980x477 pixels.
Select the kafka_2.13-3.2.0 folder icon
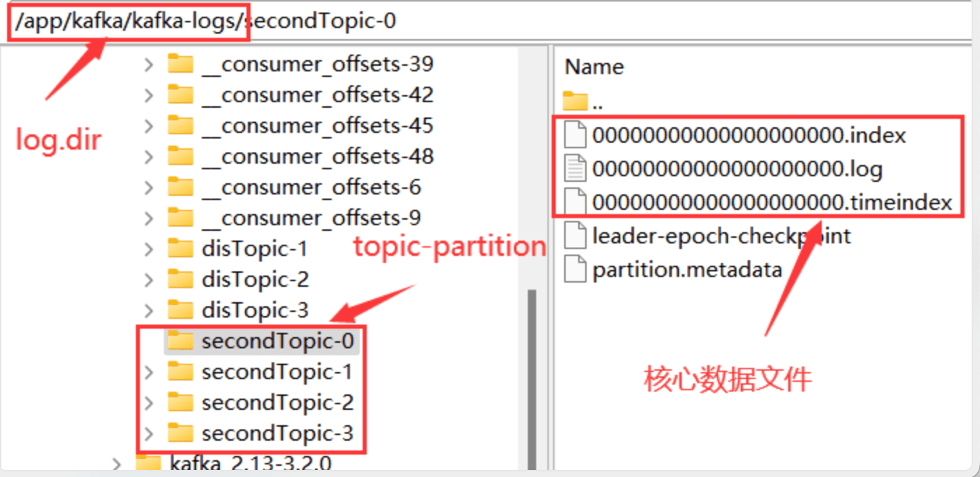tap(148, 463)
